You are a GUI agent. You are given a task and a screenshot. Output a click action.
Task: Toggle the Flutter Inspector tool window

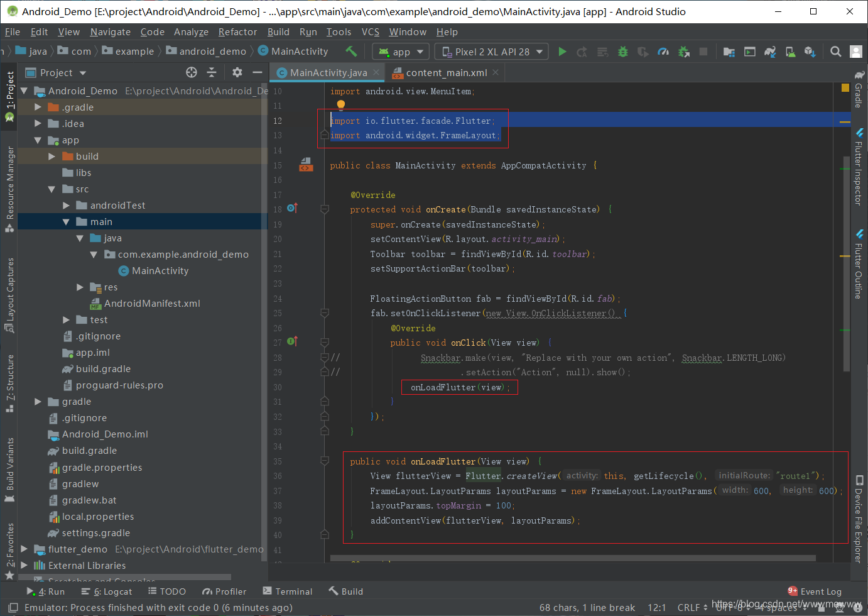point(859,166)
